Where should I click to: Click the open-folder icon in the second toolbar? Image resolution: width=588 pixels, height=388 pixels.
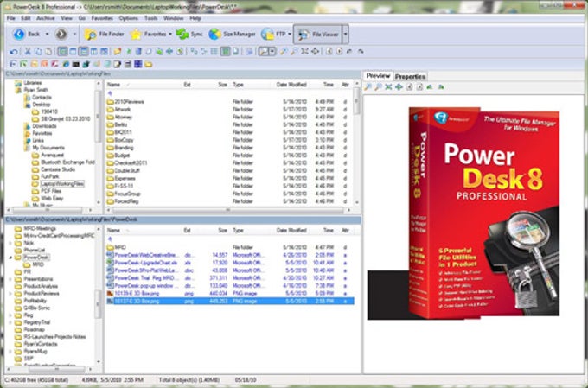118,51
